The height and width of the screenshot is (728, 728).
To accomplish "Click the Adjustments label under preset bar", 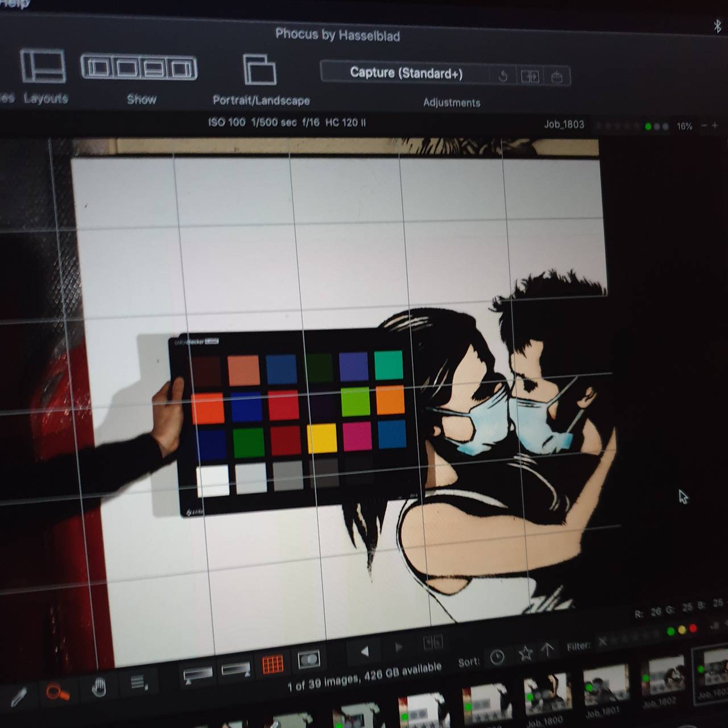I will pyautogui.click(x=452, y=103).
